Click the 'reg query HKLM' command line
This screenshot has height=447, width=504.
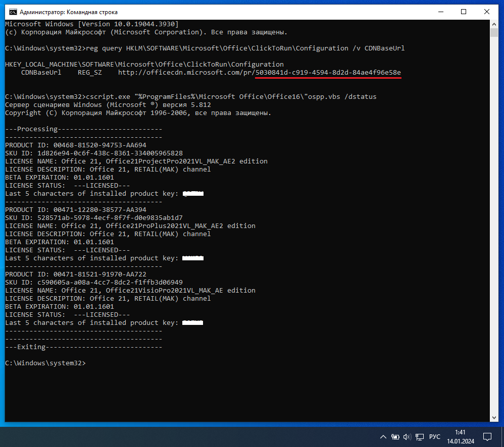pyautogui.click(x=205, y=48)
